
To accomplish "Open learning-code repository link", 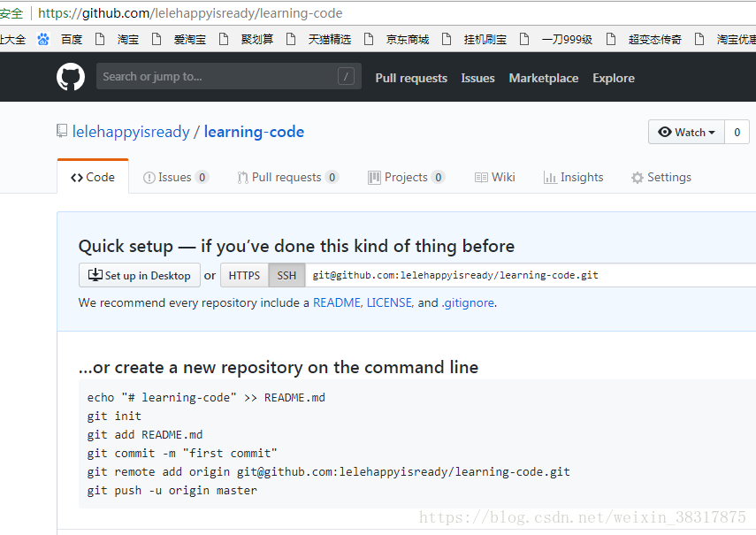I will [x=254, y=132].
